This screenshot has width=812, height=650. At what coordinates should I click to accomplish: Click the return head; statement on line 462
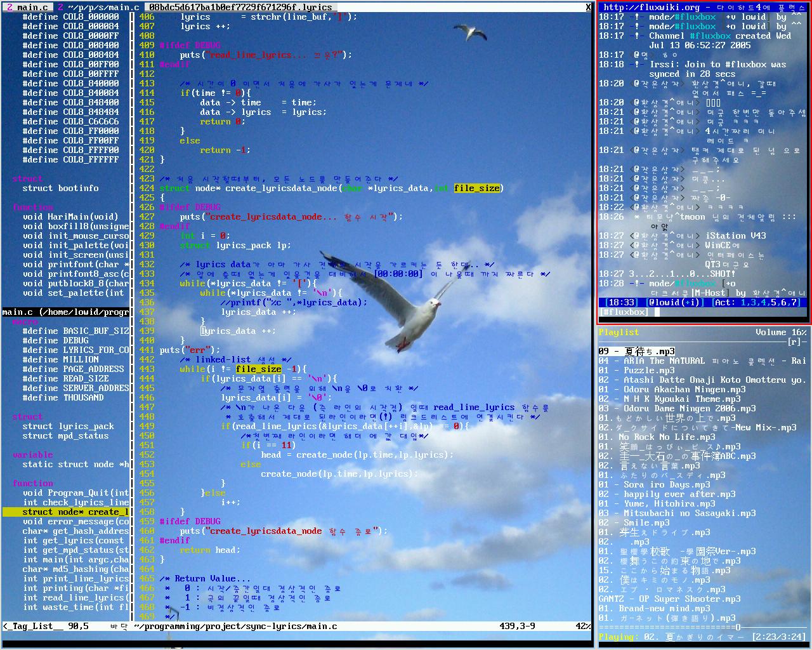tap(210, 550)
